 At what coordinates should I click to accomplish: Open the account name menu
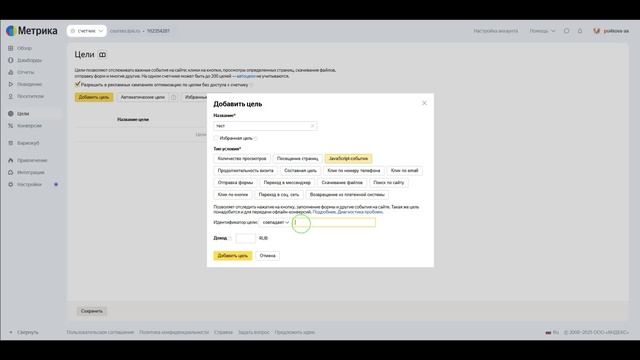pyautogui.click(x=616, y=31)
